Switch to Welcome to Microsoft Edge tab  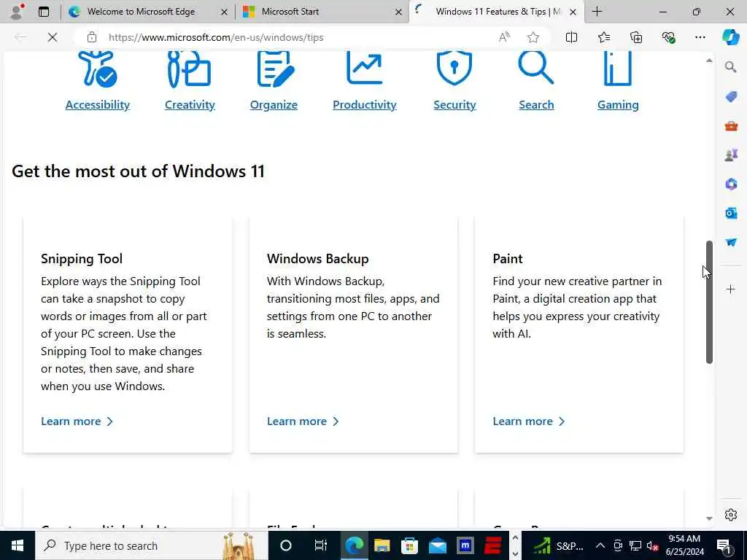point(141,12)
